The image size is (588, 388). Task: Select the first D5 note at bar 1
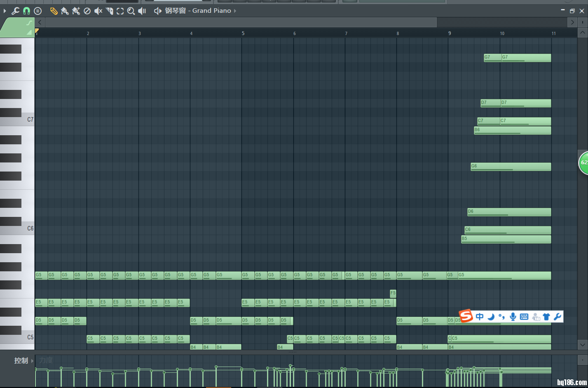[x=41, y=321]
